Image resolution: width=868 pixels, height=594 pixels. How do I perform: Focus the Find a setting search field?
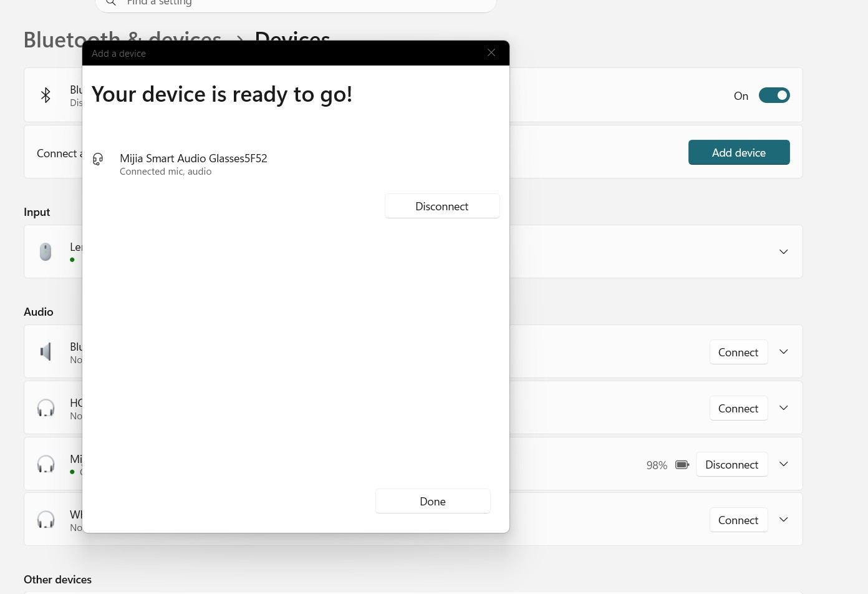tap(296, 5)
